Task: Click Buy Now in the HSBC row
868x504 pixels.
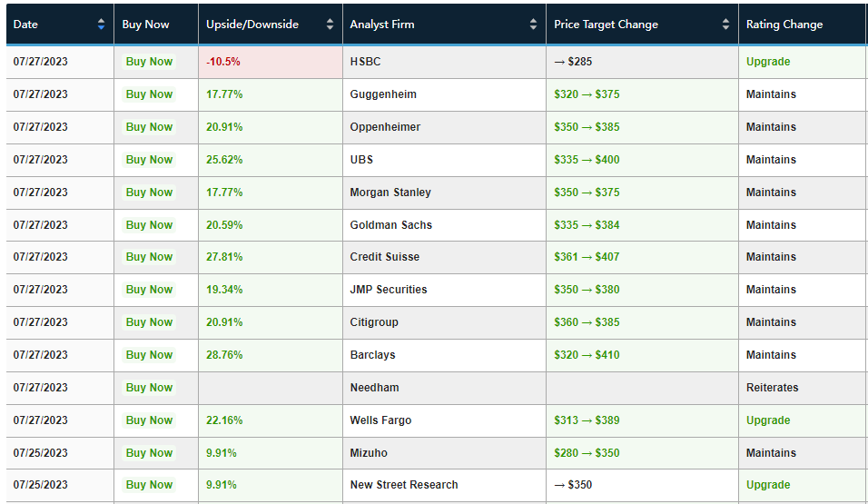Action: [x=149, y=62]
